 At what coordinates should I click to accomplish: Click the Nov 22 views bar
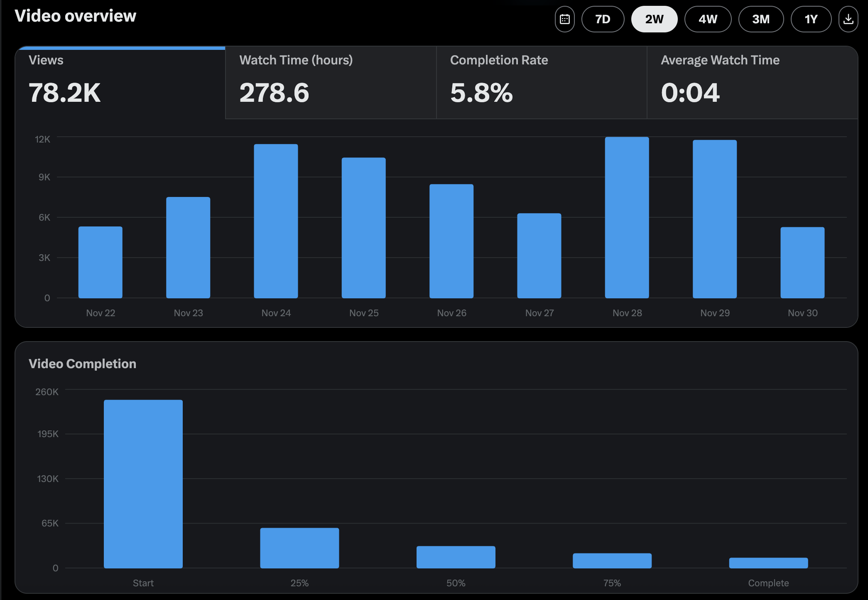coord(101,263)
